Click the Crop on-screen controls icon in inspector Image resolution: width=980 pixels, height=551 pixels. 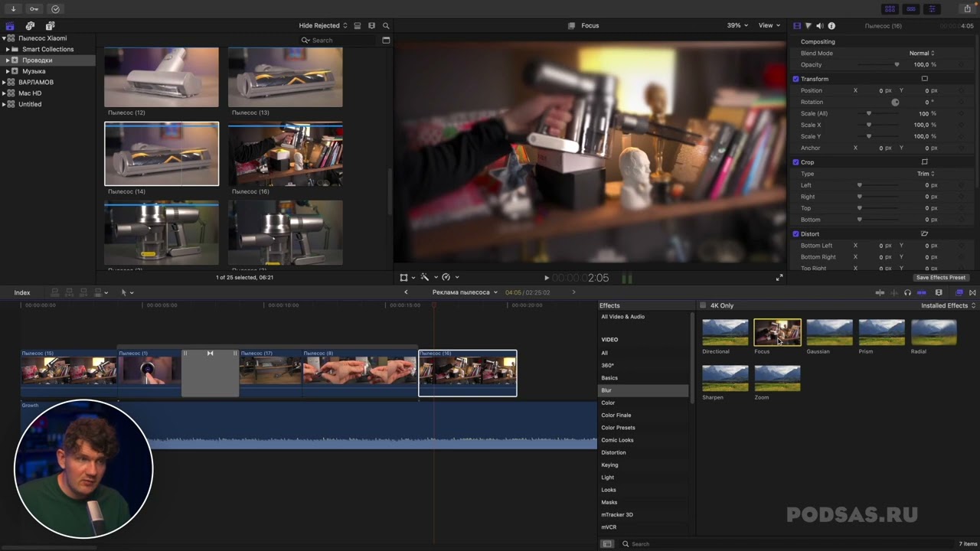click(924, 162)
